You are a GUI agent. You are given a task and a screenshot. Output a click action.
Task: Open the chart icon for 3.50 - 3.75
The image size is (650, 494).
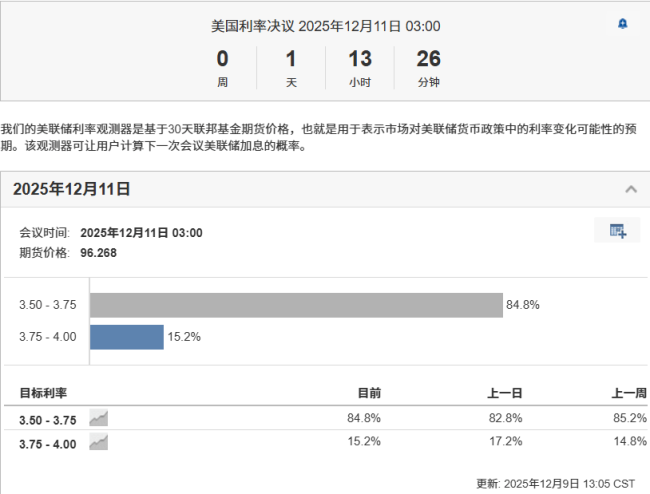pyautogui.click(x=98, y=417)
